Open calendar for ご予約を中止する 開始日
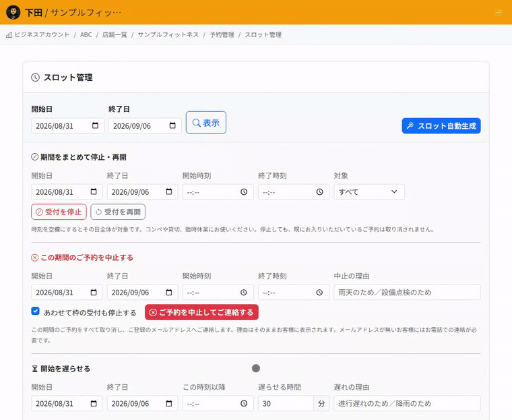 (x=94, y=292)
